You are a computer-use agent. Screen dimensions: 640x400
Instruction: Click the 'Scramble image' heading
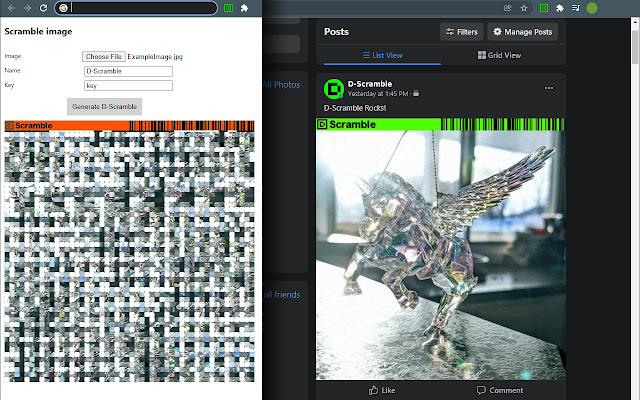38,31
